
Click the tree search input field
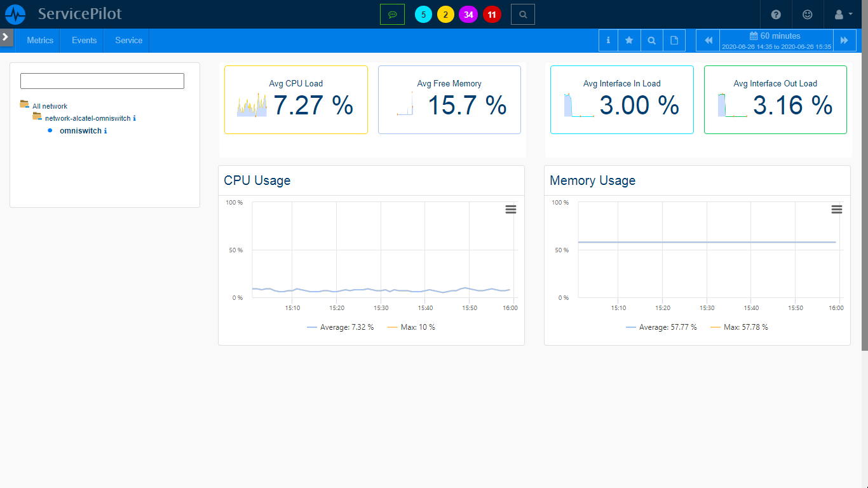[102, 81]
